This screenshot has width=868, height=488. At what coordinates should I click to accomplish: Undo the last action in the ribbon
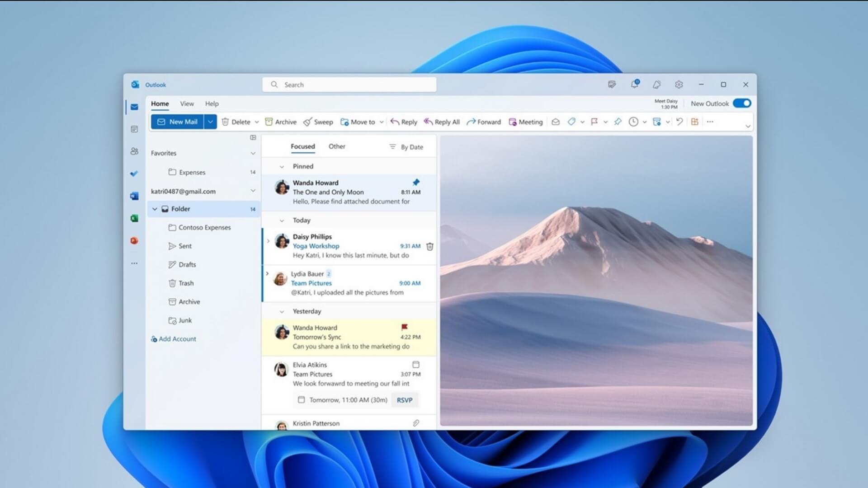point(680,122)
